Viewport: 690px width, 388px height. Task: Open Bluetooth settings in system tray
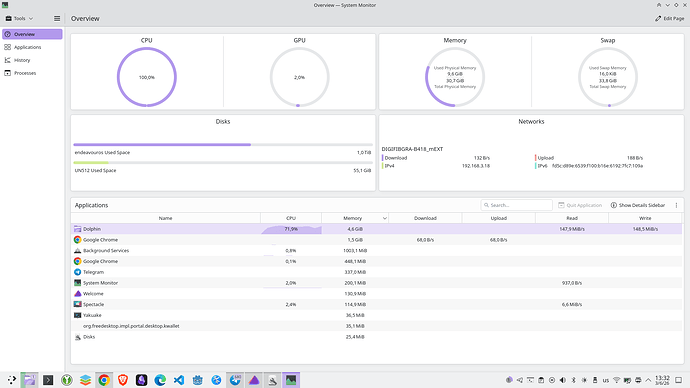coord(573,380)
